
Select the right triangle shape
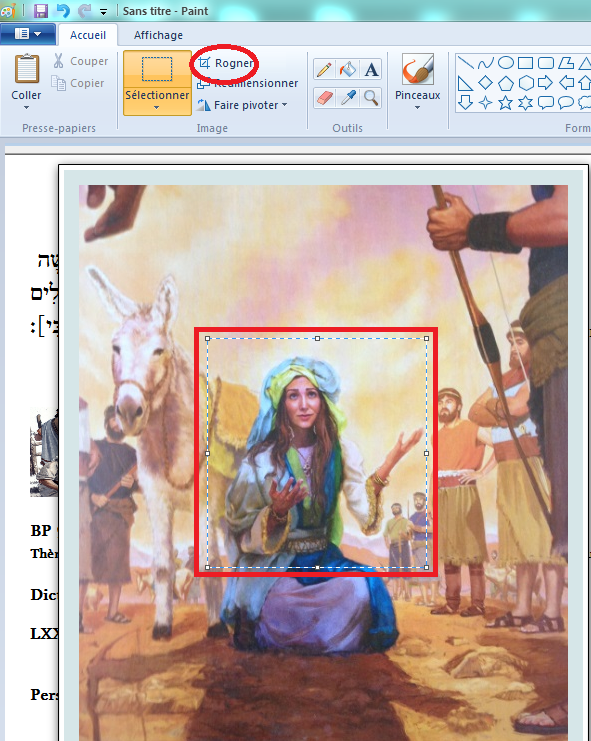[x=466, y=83]
